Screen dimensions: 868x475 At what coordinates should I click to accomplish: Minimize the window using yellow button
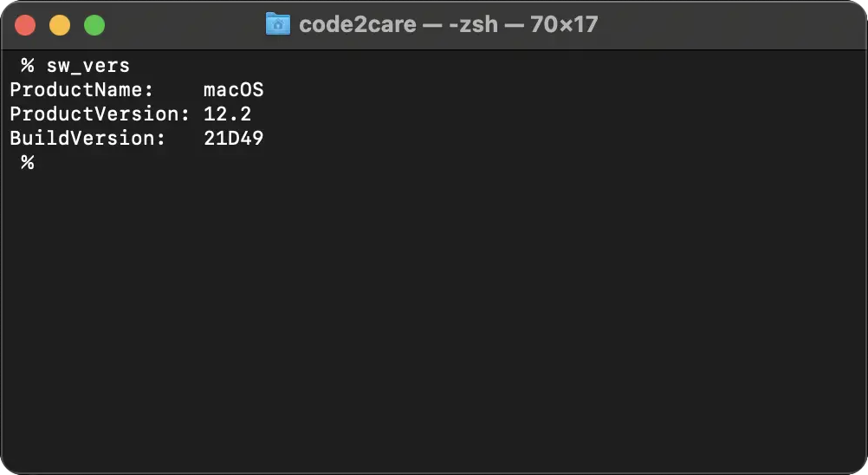point(60,25)
